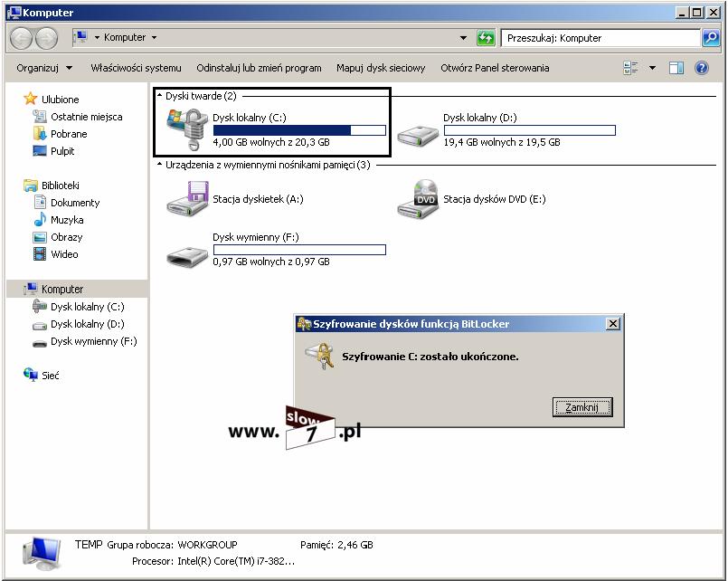Expand the dropdown arrow before Komputer breadcrumb

click(x=97, y=37)
